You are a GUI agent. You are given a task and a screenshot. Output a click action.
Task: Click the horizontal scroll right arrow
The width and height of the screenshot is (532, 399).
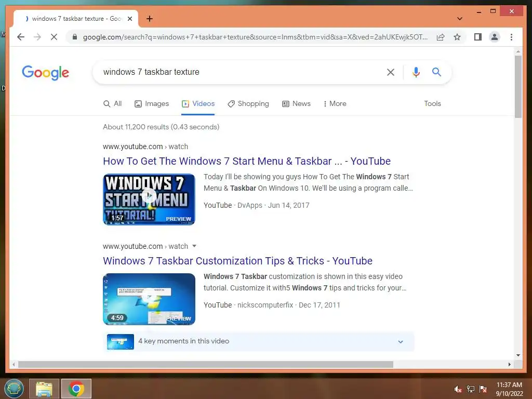(509, 364)
